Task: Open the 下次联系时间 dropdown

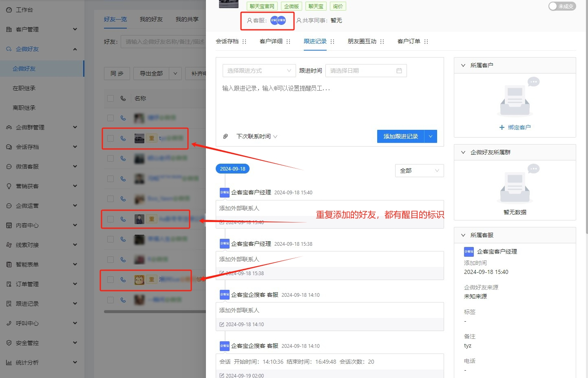Action: (x=256, y=136)
